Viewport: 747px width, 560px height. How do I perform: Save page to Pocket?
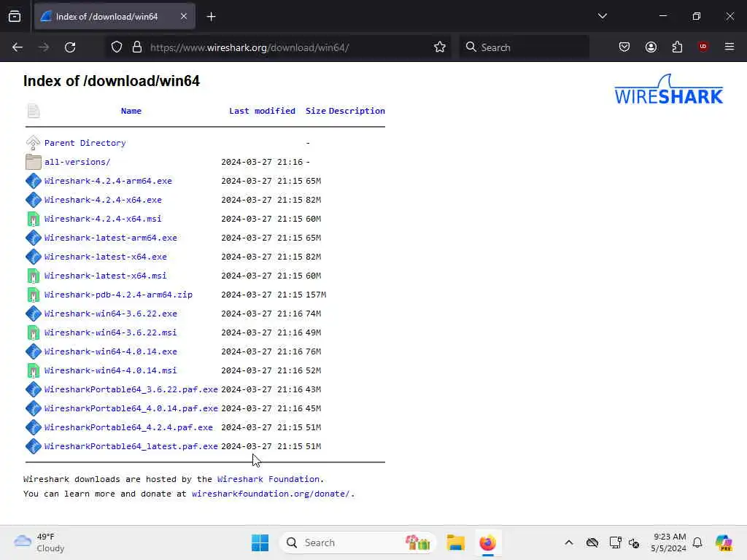click(624, 47)
